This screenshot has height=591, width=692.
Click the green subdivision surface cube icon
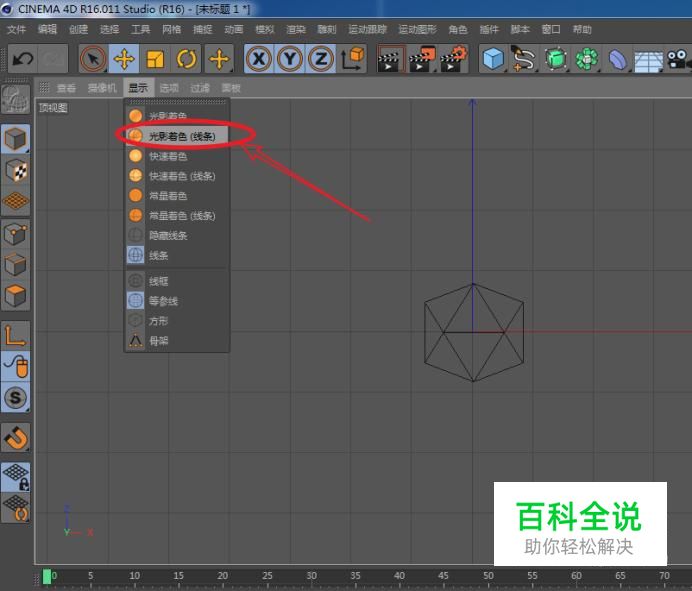tap(555, 58)
